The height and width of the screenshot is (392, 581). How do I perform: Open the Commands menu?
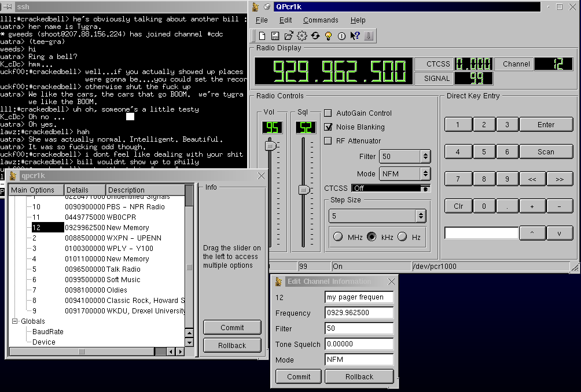(321, 20)
